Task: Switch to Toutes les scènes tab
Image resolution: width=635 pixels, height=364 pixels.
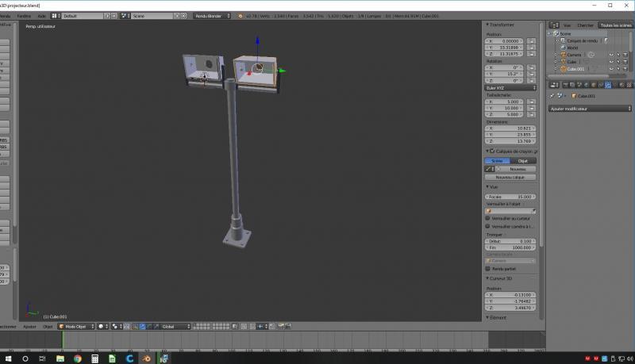Action: click(617, 25)
